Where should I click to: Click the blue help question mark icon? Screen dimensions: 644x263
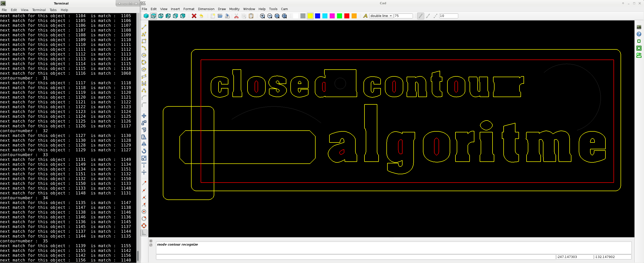coord(639,34)
